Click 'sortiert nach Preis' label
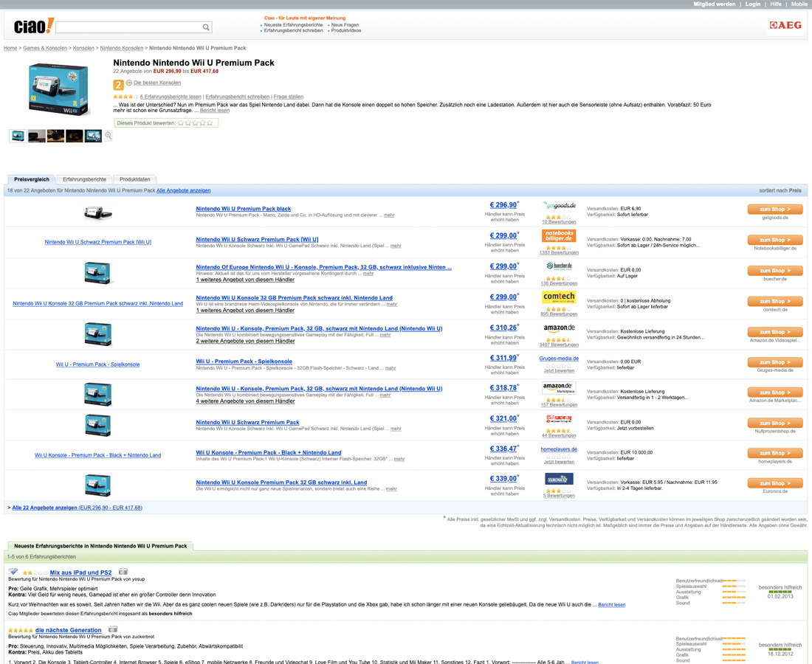The height and width of the screenshot is (664, 812). pyautogui.click(x=780, y=190)
